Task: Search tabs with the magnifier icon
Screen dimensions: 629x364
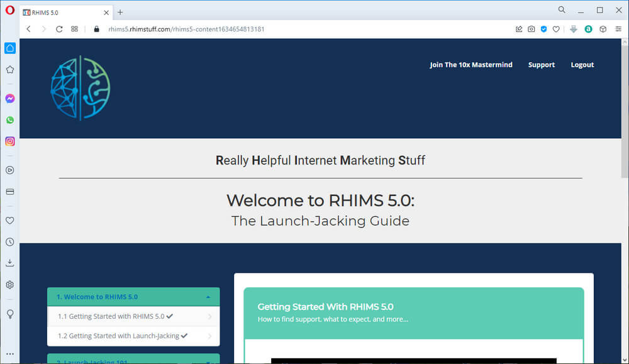Action: (562, 9)
